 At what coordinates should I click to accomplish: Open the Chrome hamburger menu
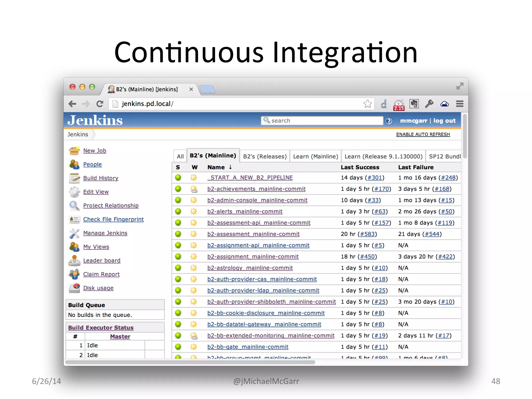pyautogui.click(x=460, y=104)
